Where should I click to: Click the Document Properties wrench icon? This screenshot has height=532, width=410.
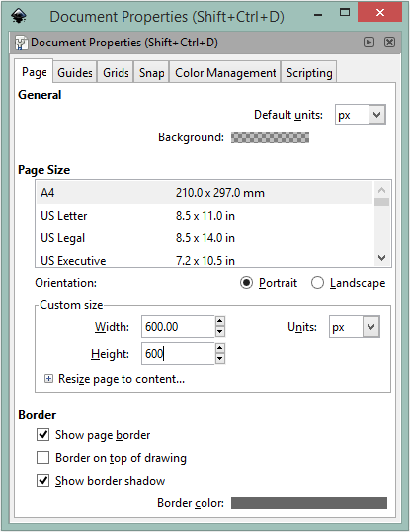pyautogui.click(x=21, y=43)
